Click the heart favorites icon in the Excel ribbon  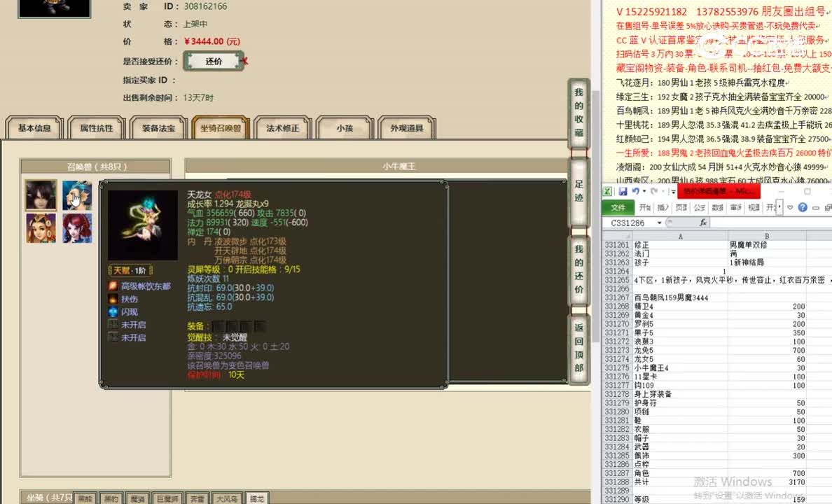[x=789, y=206]
